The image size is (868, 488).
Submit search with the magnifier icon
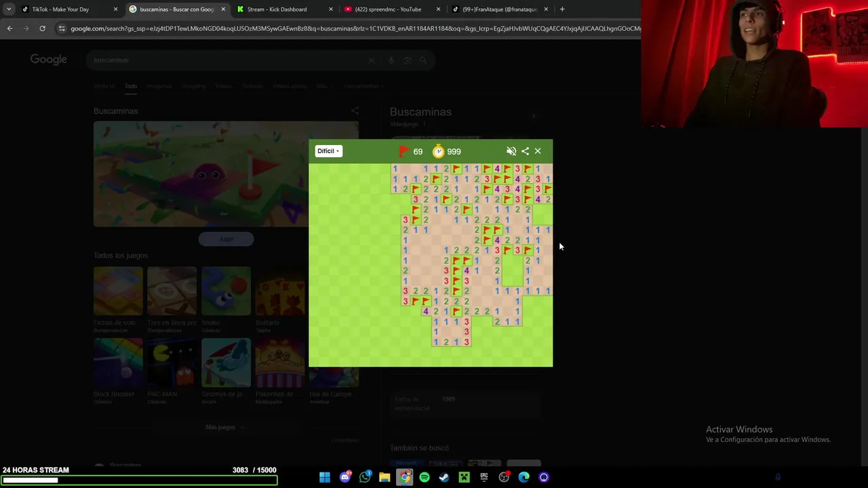click(x=423, y=60)
